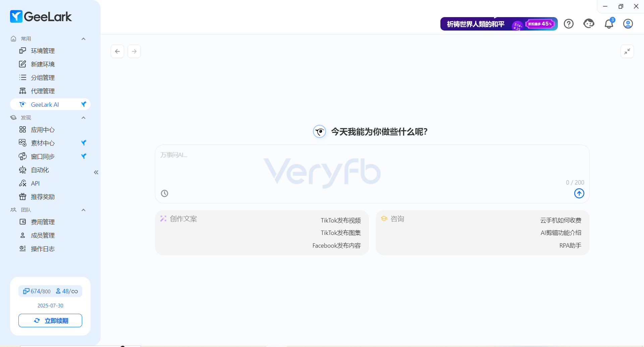The image size is (644, 347).
Task: Click the 成员管理 person icon
Action: click(x=22, y=235)
